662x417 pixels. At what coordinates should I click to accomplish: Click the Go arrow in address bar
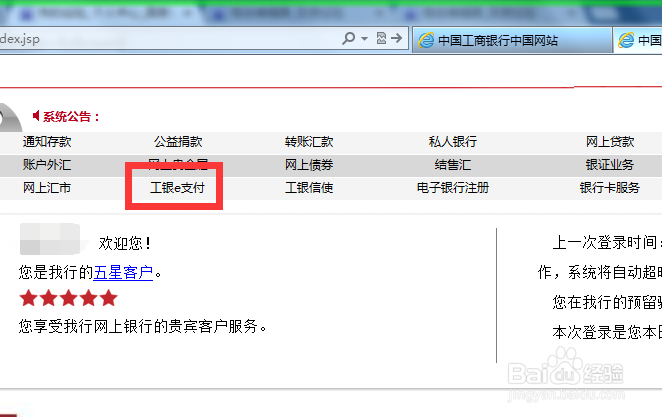pos(396,38)
